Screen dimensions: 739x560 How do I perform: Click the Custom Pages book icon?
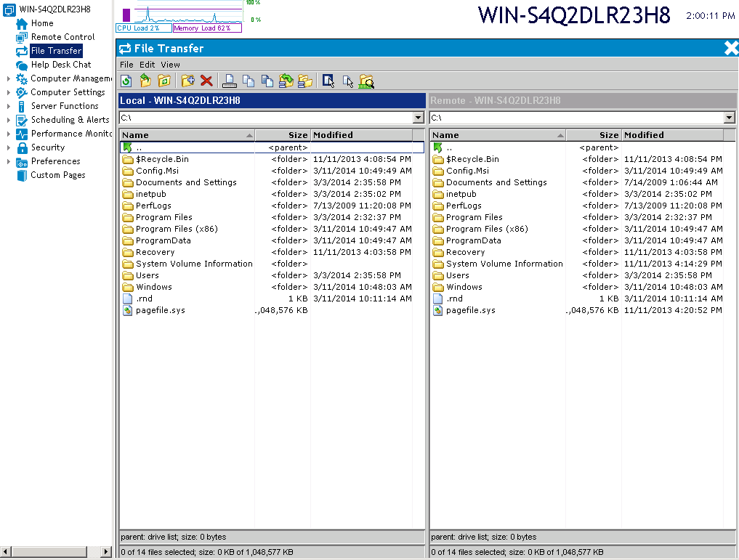(22, 175)
